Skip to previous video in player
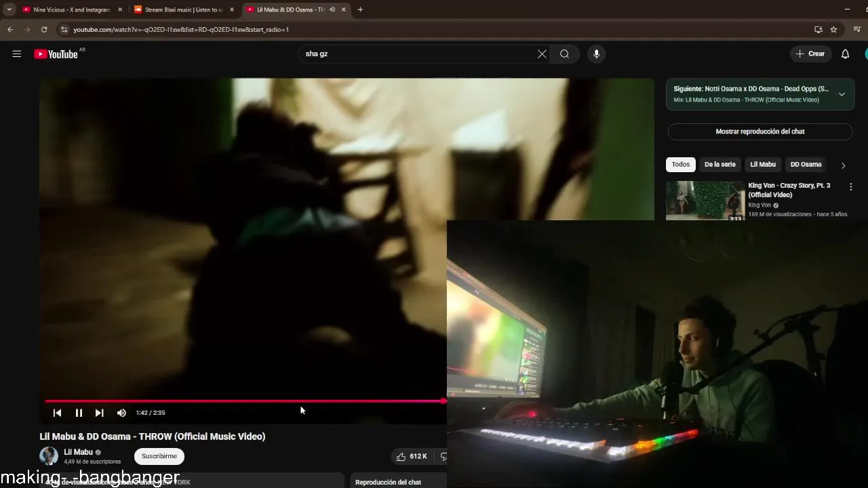Viewport: 868px width, 488px height. pyautogui.click(x=57, y=413)
